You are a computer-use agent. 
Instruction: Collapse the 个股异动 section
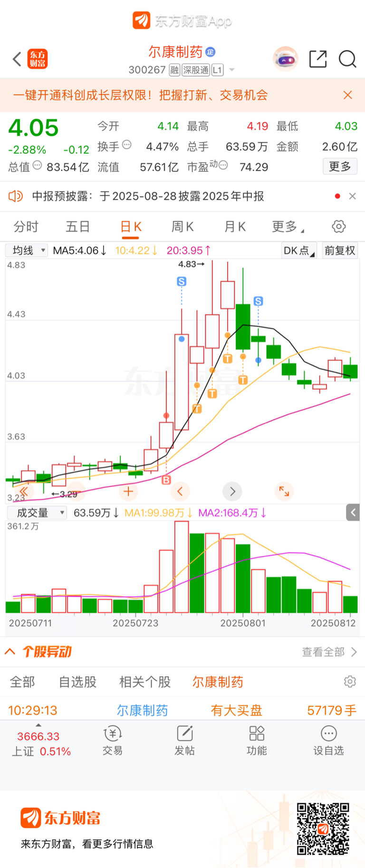click(10, 651)
